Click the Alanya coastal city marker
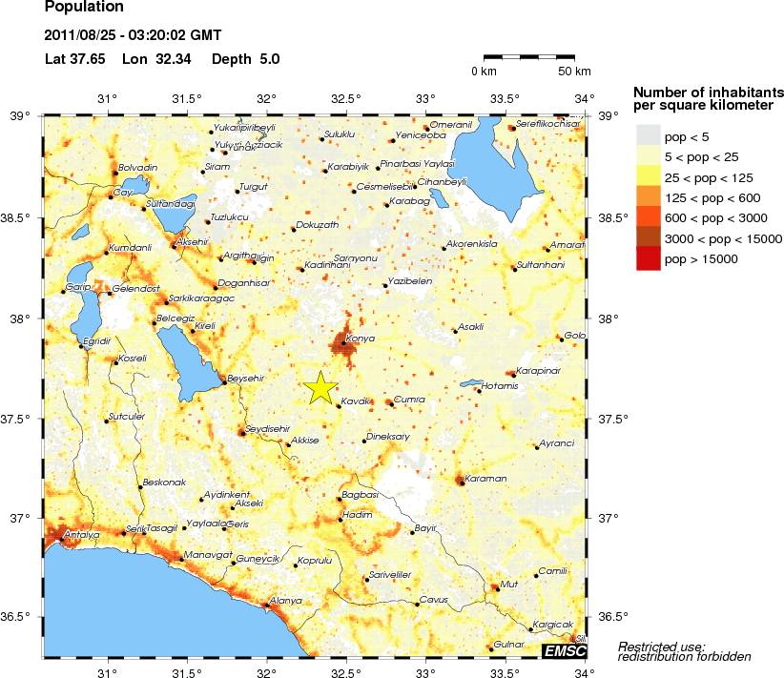 pos(266,605)
